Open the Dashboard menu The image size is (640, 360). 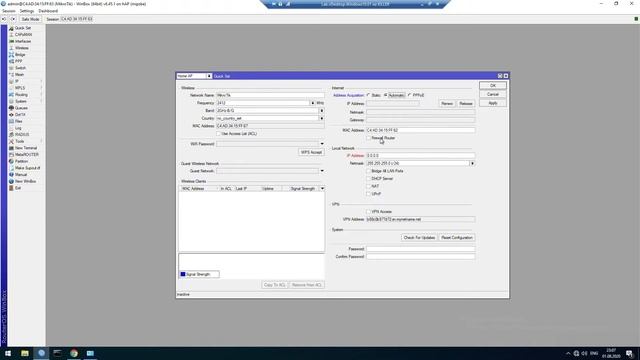pos(48,11)
